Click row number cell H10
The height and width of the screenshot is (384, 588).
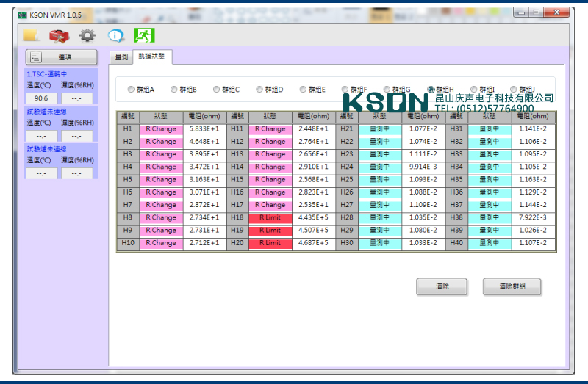[128, 244]
